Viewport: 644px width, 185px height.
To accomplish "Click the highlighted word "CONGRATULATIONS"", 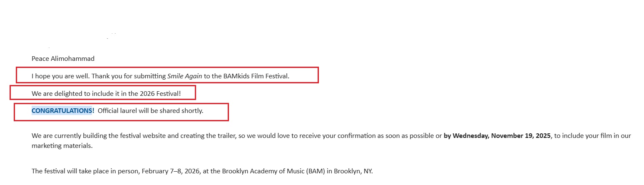I will tap(62, 111).
